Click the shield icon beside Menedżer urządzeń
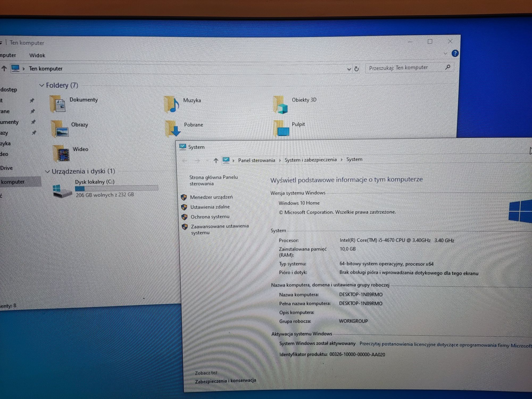This screenshot has height=399, width=532. [x=184, y=197]
